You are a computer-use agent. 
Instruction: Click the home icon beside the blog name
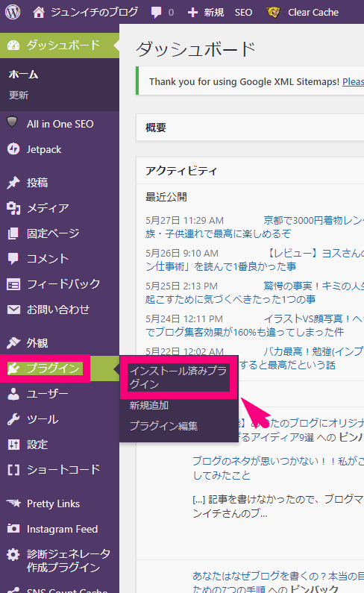[x=38, y=13]
